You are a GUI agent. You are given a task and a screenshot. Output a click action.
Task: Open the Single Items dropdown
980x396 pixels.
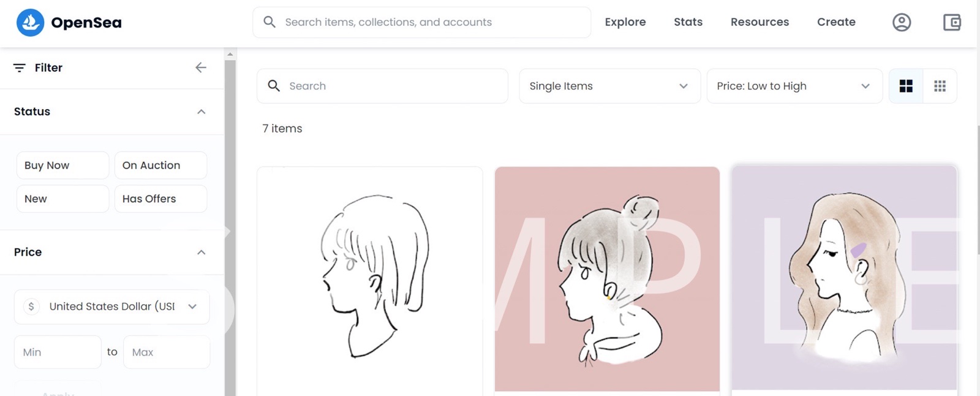(x=609, y=86)
